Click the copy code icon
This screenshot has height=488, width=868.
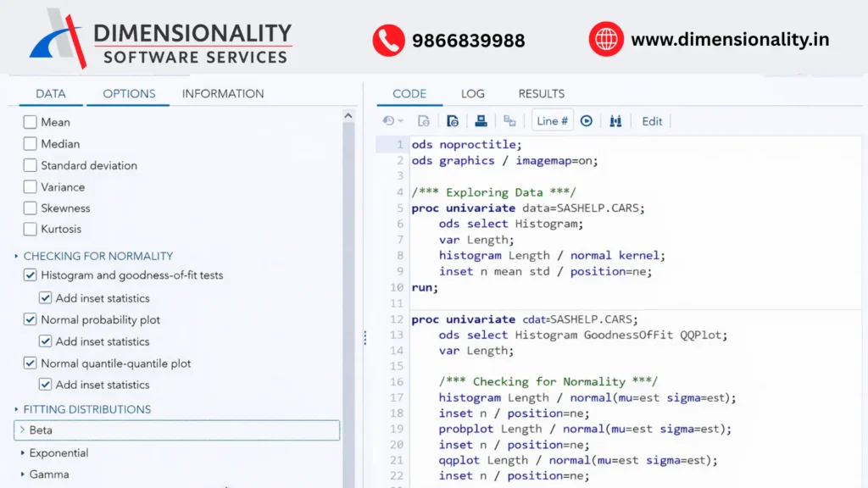tap(509, 120)
